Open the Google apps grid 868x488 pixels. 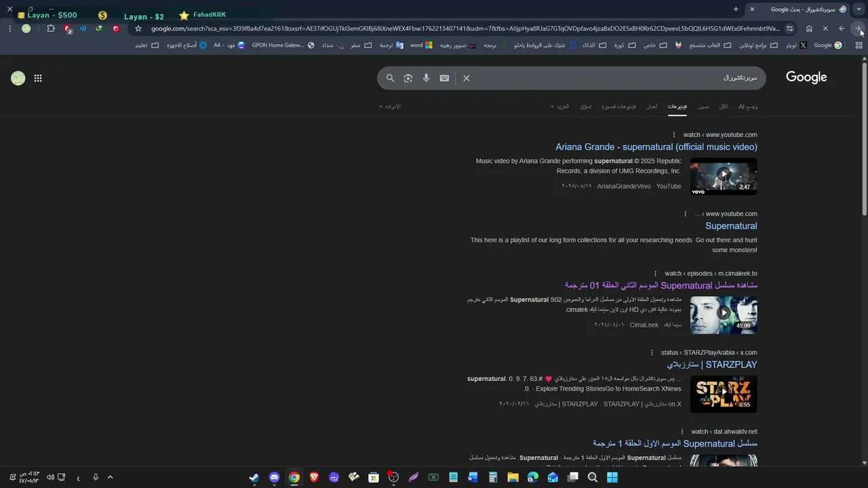point(38,78)
